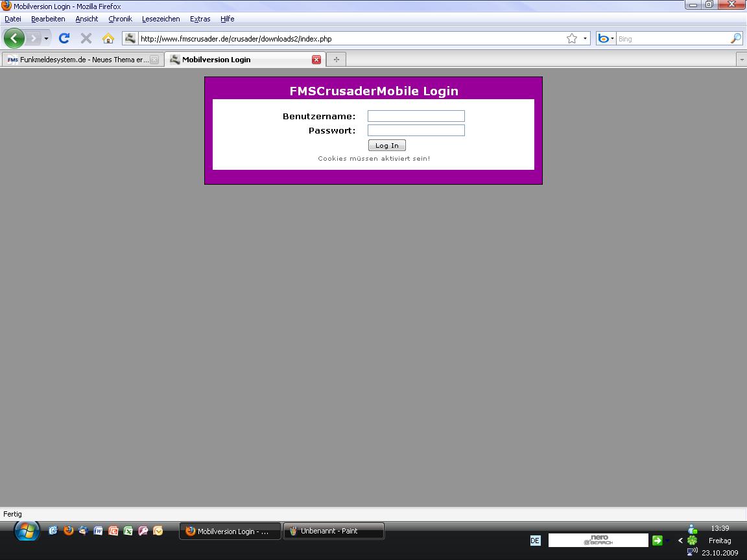Click the green Back navigation button
Viewport: 747px width, 560px height.
tap(14, 38)
